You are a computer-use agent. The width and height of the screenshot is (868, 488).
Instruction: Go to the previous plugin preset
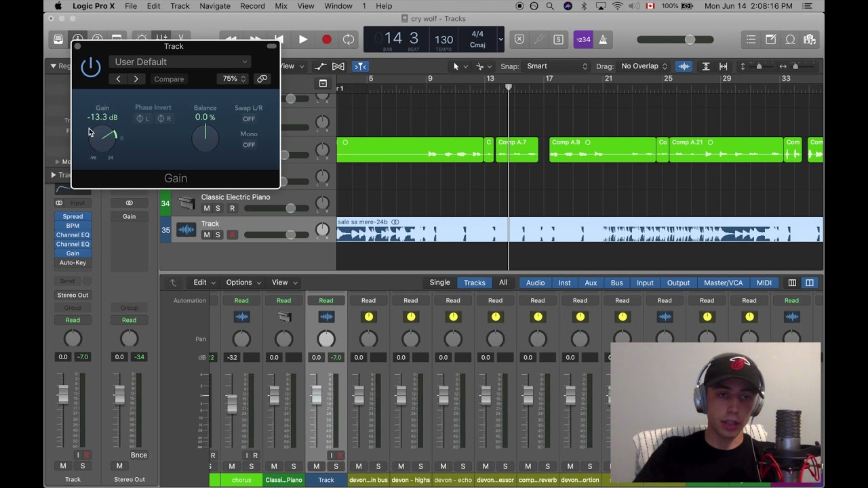(x=118, y=79)
